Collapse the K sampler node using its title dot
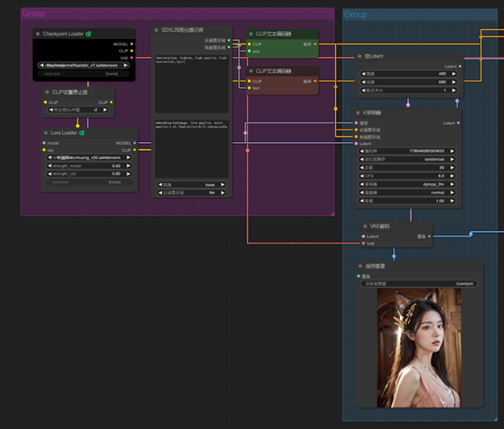The width and height of the screenshot is (504, 429). (x=357, y=113)
